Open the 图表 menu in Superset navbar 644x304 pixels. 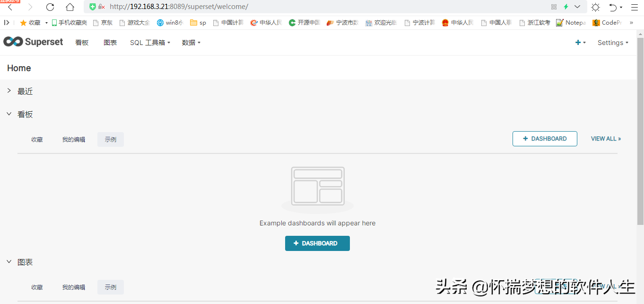[110, 43]
